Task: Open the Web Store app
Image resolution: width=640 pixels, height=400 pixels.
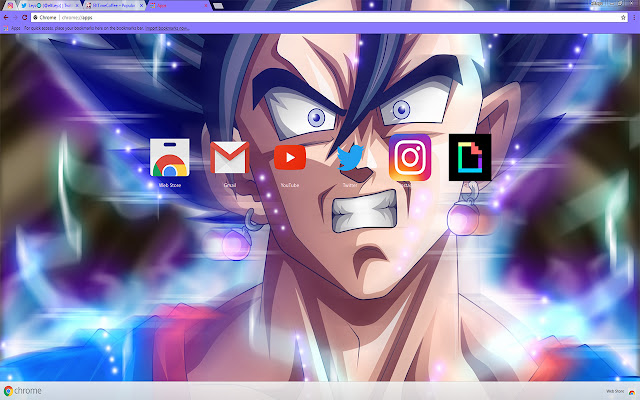Action: (x=169, y=158)
